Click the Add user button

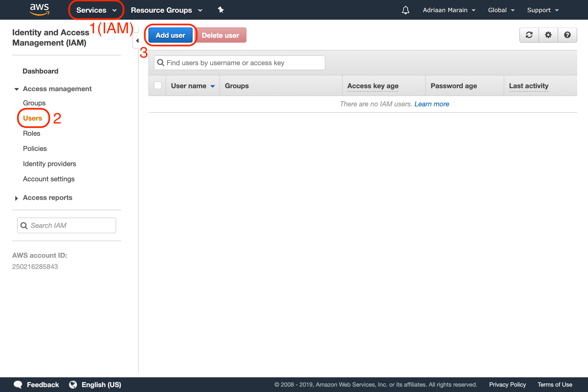pyautogui.click(x=170, y=35)
